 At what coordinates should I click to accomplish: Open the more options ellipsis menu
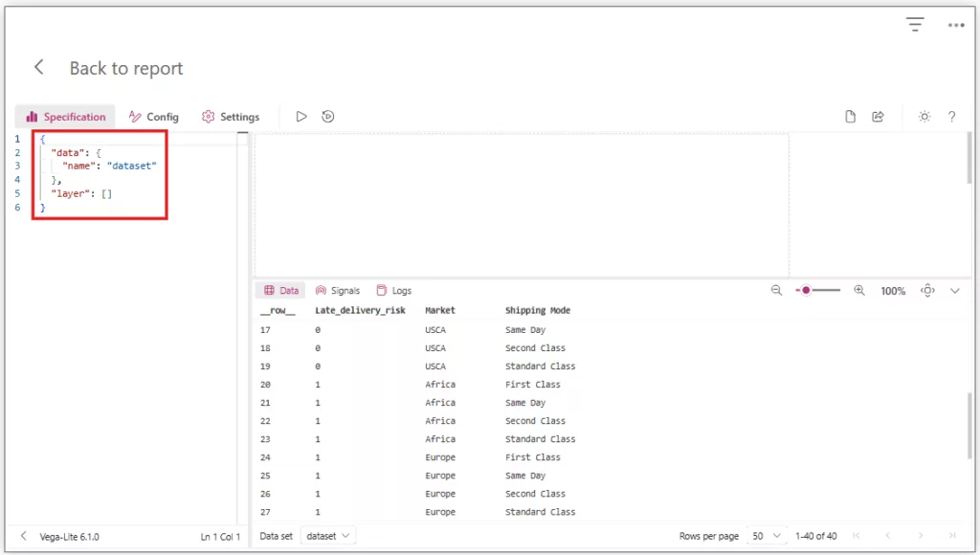956,26
